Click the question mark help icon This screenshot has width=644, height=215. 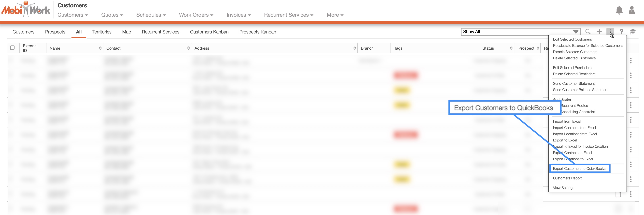tap(621, 32)
